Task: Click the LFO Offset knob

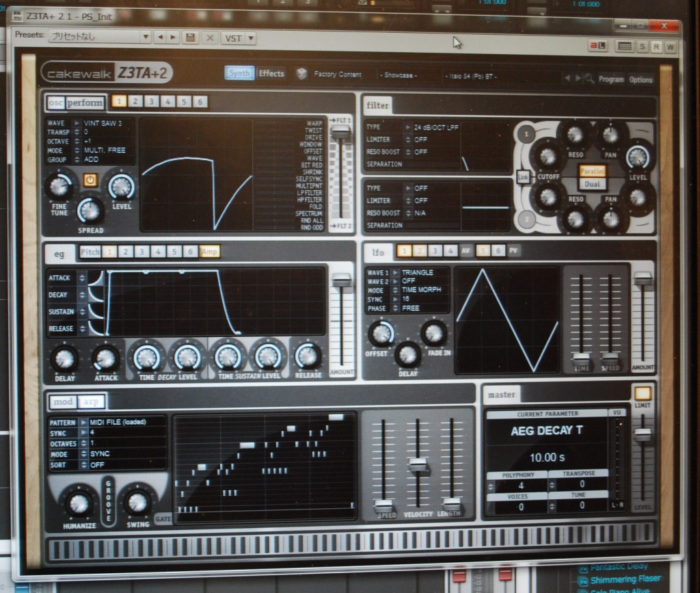Action: coord(381,334)
